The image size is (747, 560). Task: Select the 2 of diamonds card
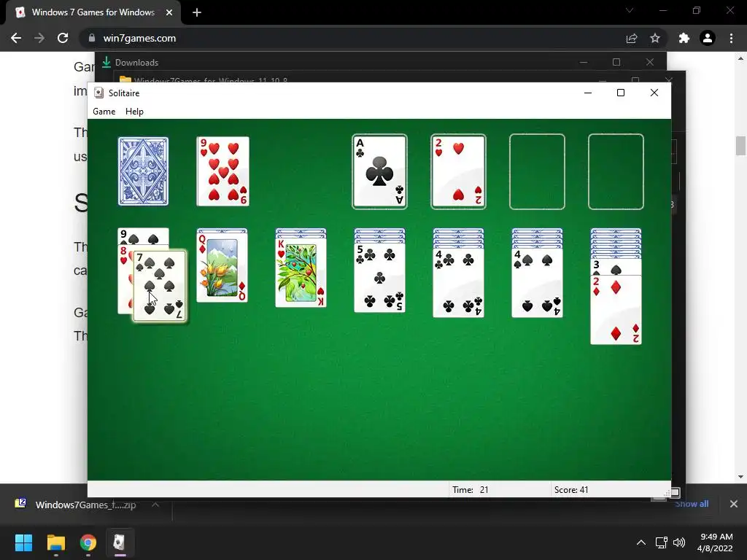tap(616, 309)
